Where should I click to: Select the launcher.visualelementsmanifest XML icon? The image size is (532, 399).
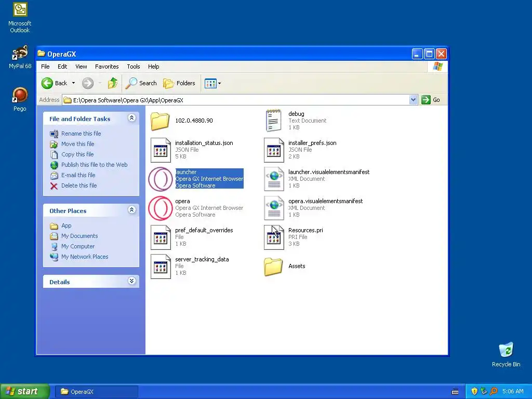pos(274,179)
